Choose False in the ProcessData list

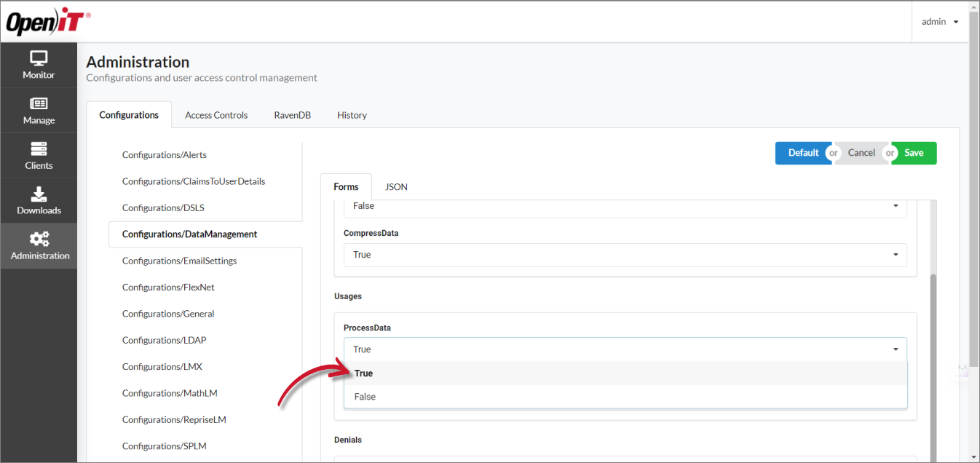click(625, 397)
